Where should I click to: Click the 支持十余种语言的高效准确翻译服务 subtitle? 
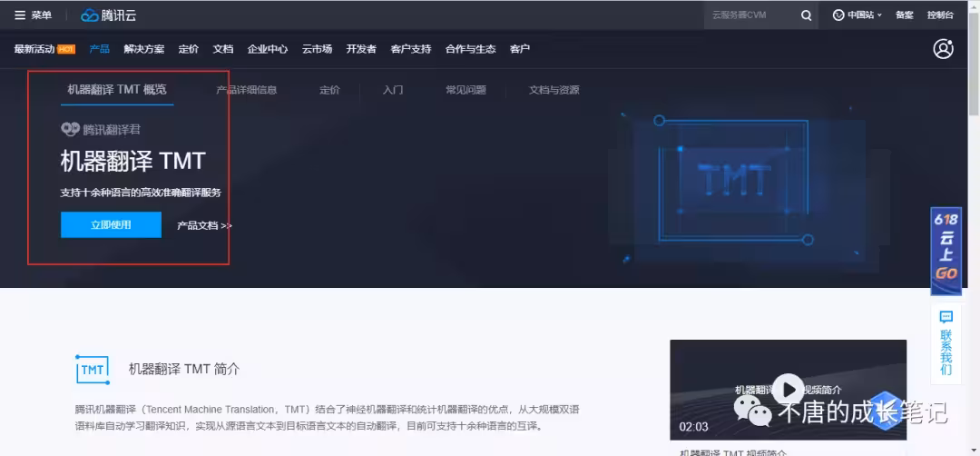tap(141, 193)
